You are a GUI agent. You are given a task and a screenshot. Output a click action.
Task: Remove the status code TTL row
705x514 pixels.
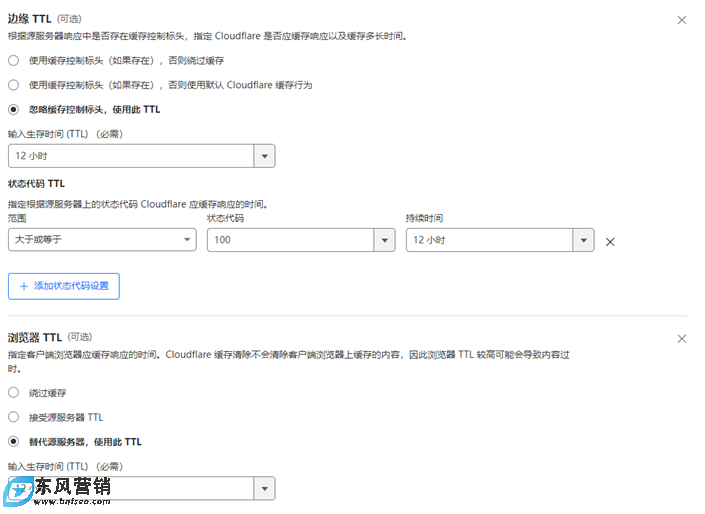click(610, 241)
